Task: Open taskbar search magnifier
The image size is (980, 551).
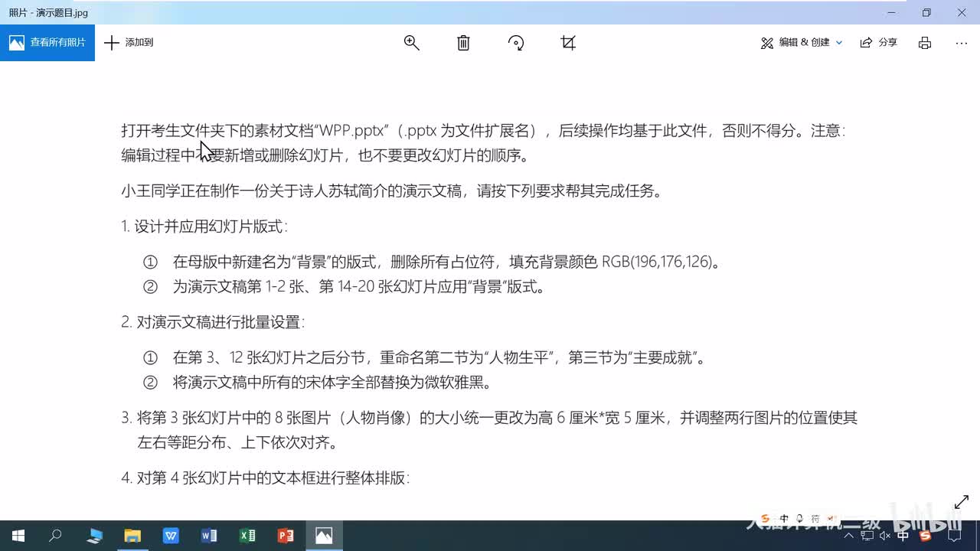Action: 55,536
